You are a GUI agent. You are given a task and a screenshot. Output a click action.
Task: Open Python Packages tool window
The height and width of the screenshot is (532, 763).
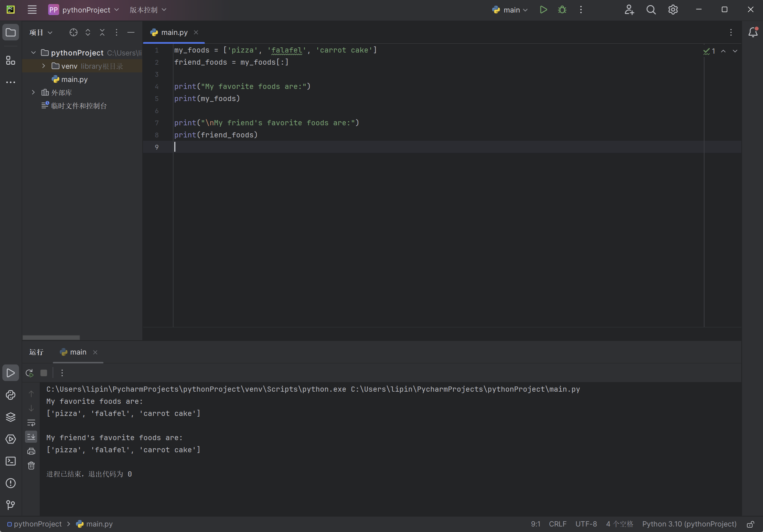11,417
